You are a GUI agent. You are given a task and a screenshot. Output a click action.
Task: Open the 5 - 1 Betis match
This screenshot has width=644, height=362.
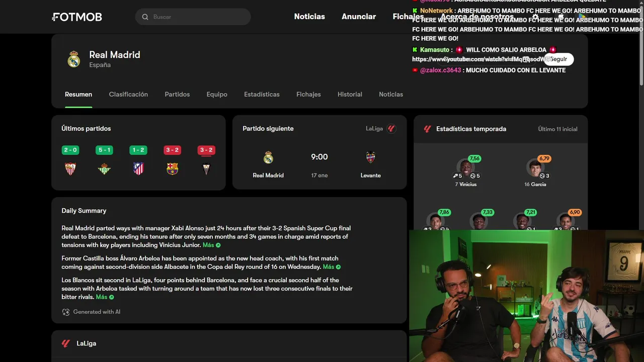(104, 160)
